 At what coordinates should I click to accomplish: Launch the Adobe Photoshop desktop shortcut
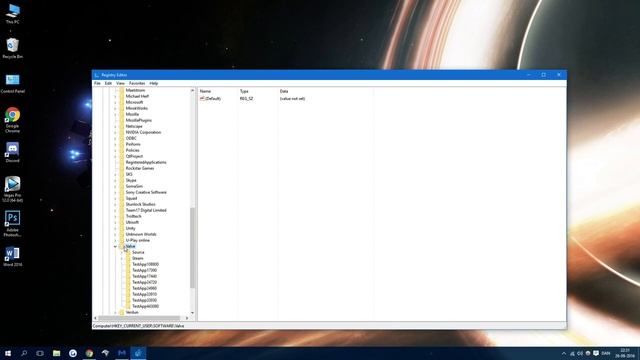coord(13,224)
